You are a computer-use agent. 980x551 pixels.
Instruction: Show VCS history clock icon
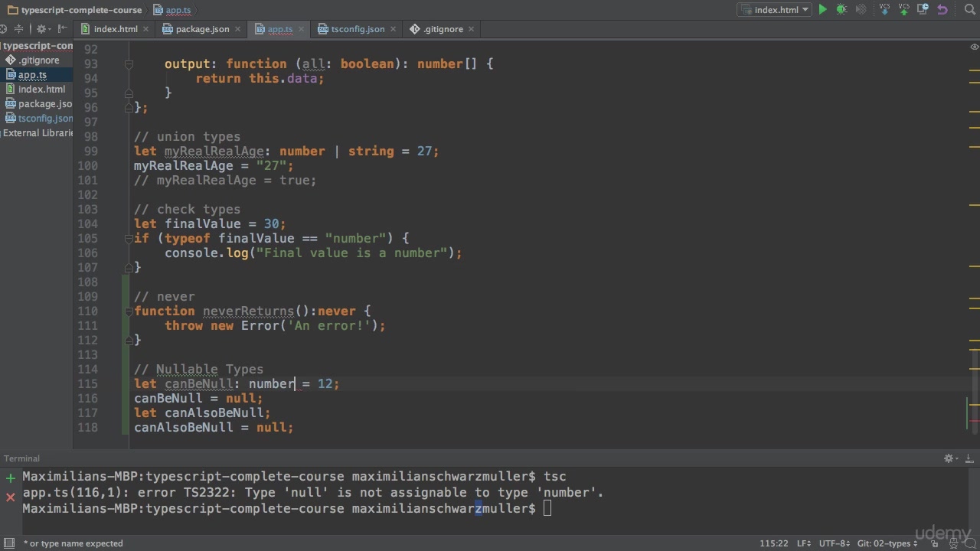[923, 10]
